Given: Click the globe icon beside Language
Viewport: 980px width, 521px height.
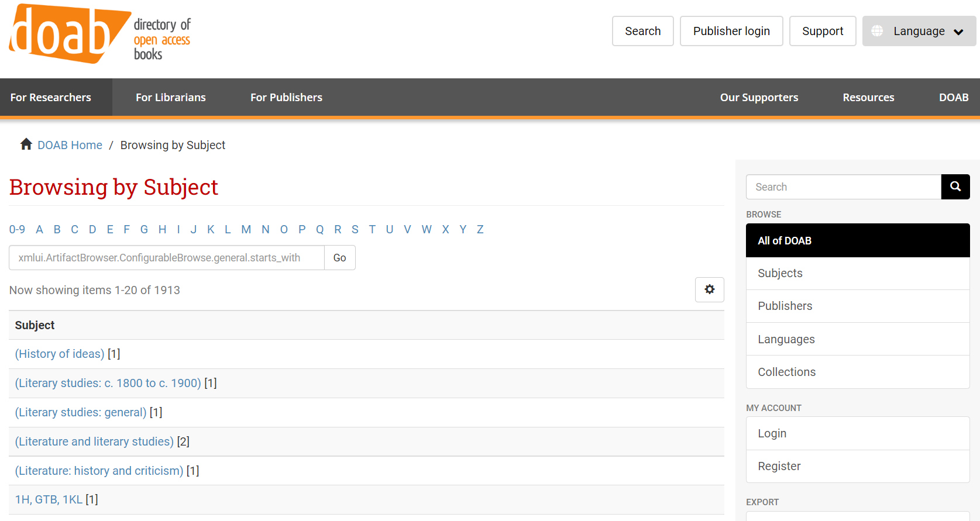Looking at the screenshot, I should click(x=877, y=31).
